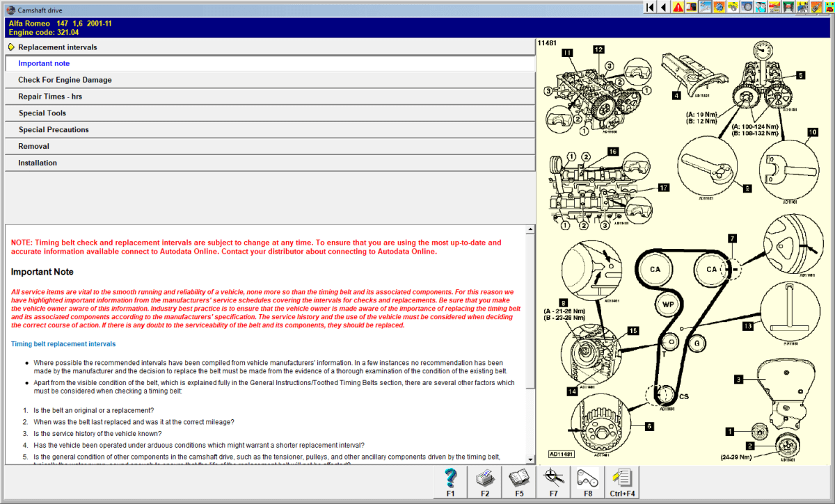Click the cyan background toolbar icon
This screenshot has width=835, height=504.
coord(761,7)
